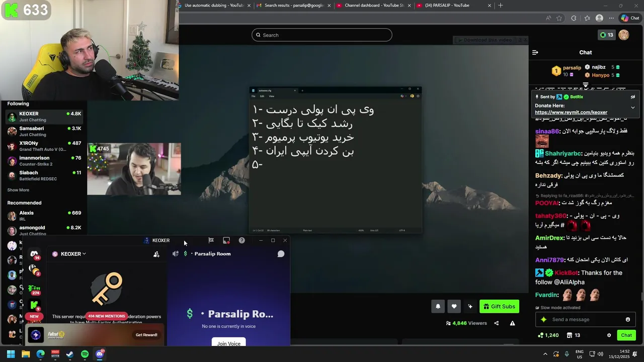The height and width of the screenshot is (362, 644).
Task: Open the user profile avatar menu
Action: tap(624, 35)
